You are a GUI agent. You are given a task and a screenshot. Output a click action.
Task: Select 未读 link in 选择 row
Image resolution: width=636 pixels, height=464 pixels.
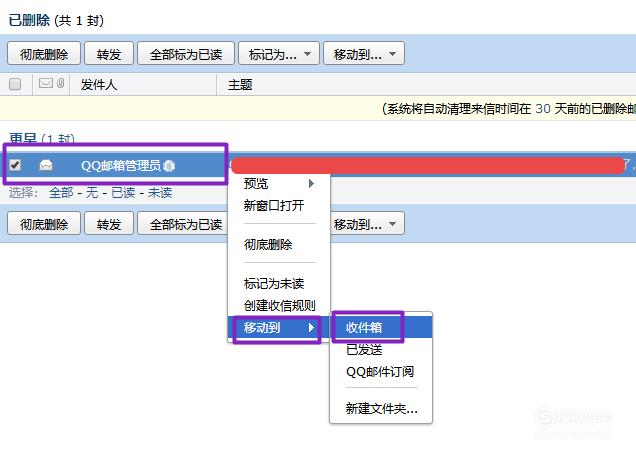tap(160, 192)
